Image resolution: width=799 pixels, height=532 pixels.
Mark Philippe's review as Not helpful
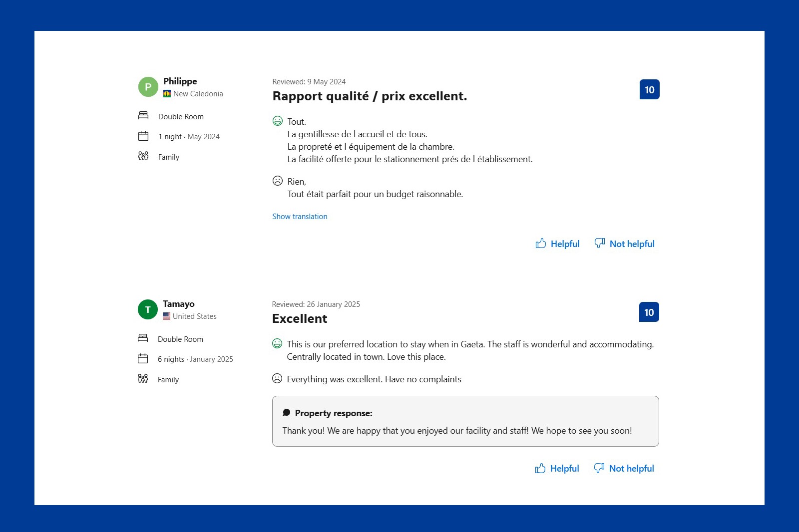(x=624, y=244)
